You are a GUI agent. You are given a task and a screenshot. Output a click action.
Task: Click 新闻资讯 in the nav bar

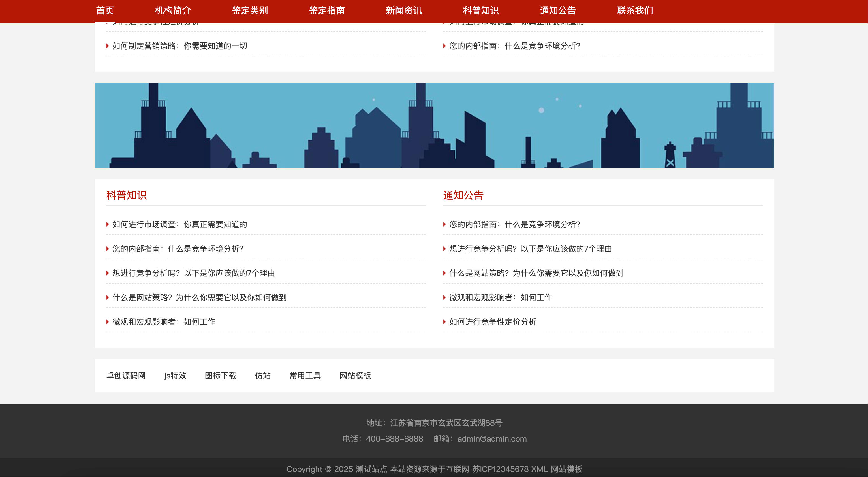pos(404,10)
